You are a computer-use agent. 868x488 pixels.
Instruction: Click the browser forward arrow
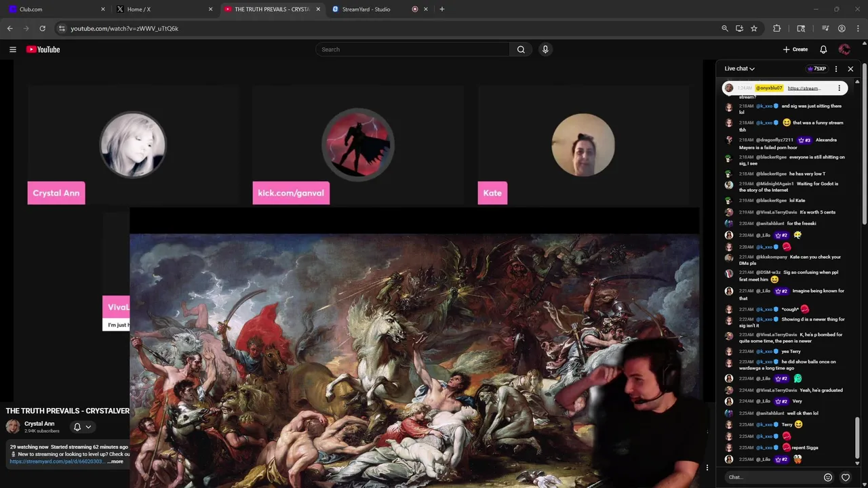pyautogui.click(x=26, y=28)
